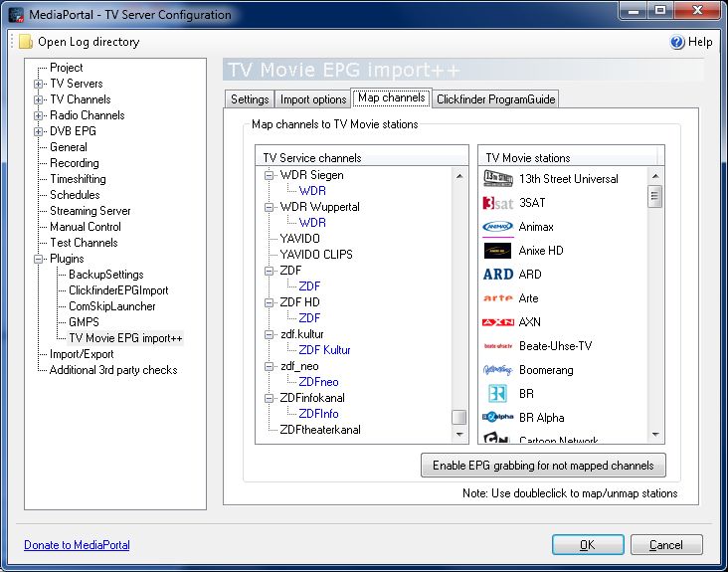The image size is (728, 572).
Task: Open the Donate to MediaPortal link
Action: pyautogui.click(x=77, y=544)
